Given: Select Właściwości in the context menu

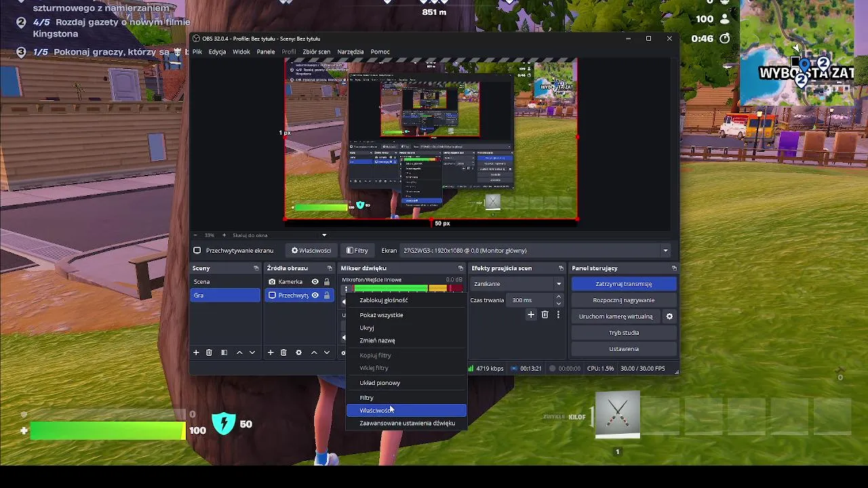Looking at the screenshot, I should [406, 411].
